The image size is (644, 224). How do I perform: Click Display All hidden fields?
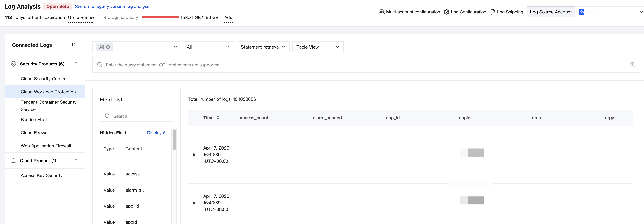[x=157, y=133]
